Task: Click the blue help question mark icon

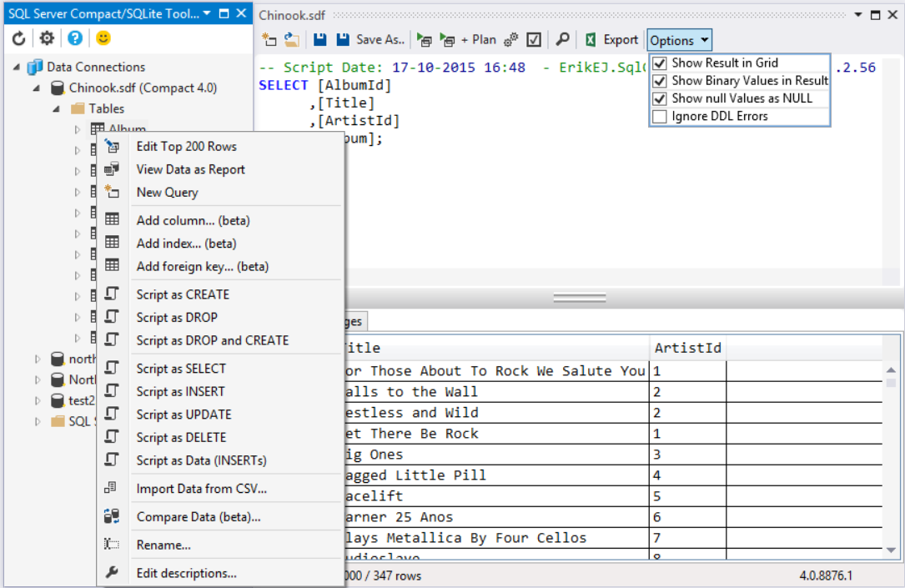Action: (x=75, y=38)
